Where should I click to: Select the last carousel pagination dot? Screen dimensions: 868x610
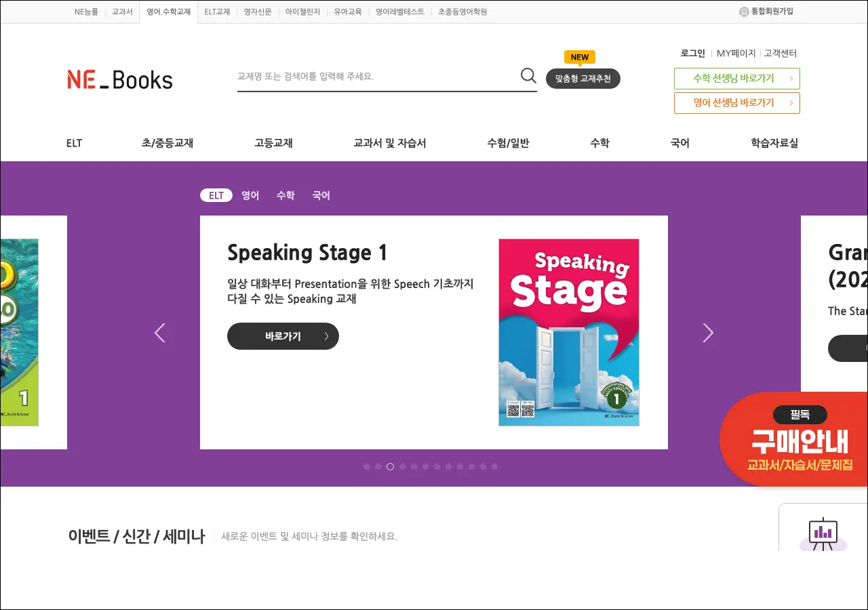click(x=494, y=466)
